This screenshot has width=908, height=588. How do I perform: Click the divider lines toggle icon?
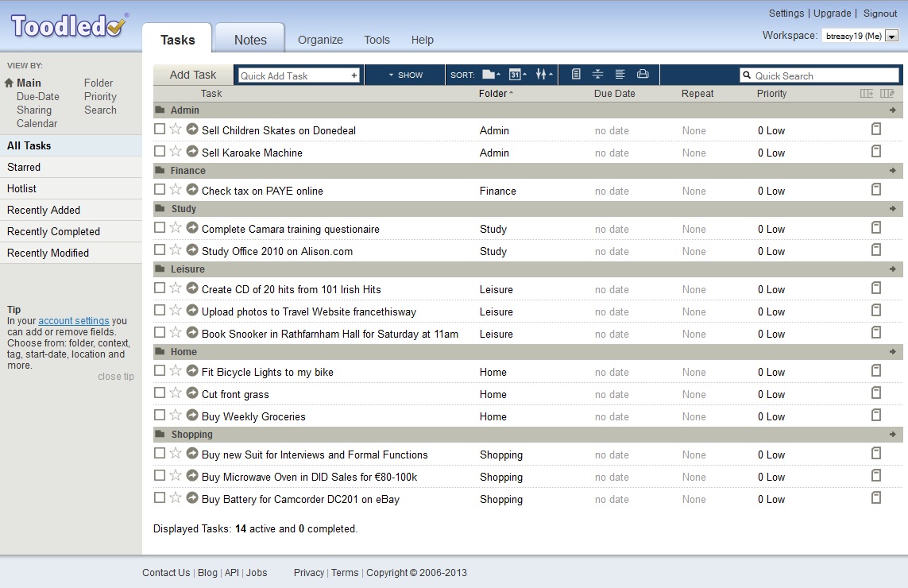pos(597,74)
